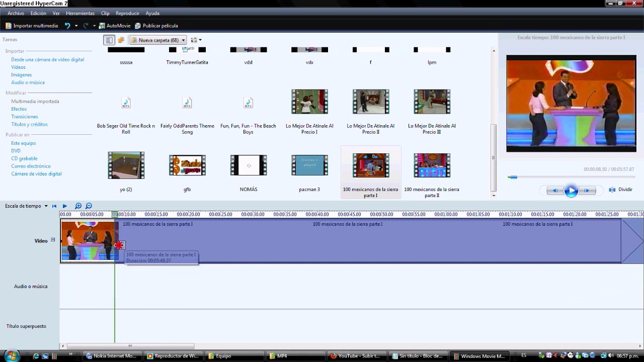Click the previous frame button in preview
The height and width of the screenshot is (362, 644).
555,191
